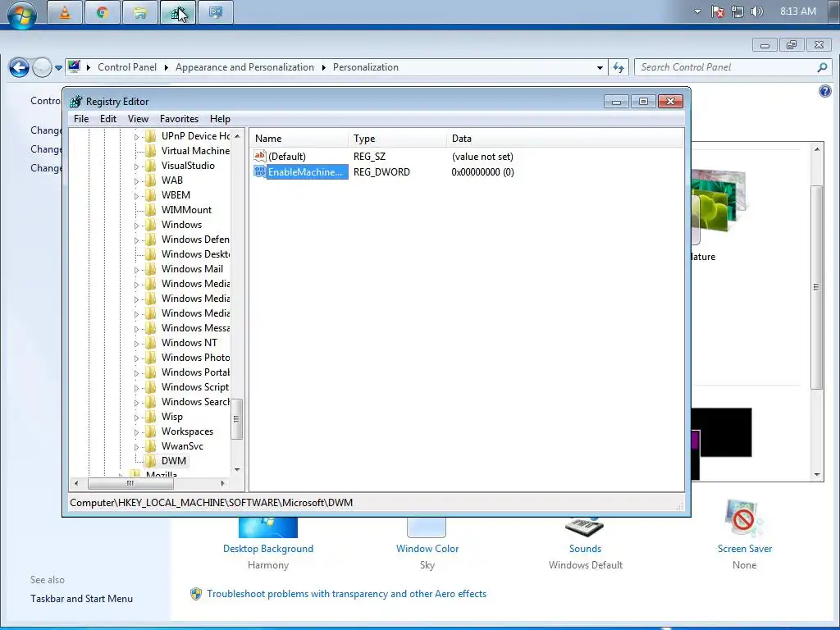The image size is (840, 630).
Task: Open Taskbar and Start Menu link
Action: click(81, 598)
